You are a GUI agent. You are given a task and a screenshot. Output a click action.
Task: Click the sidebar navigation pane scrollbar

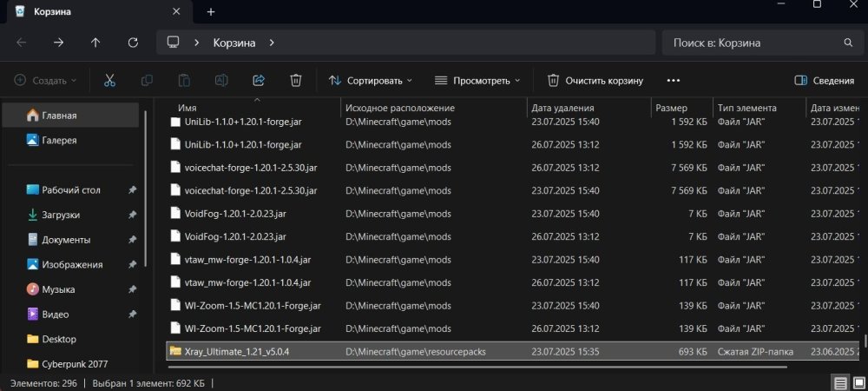point(146,189)
